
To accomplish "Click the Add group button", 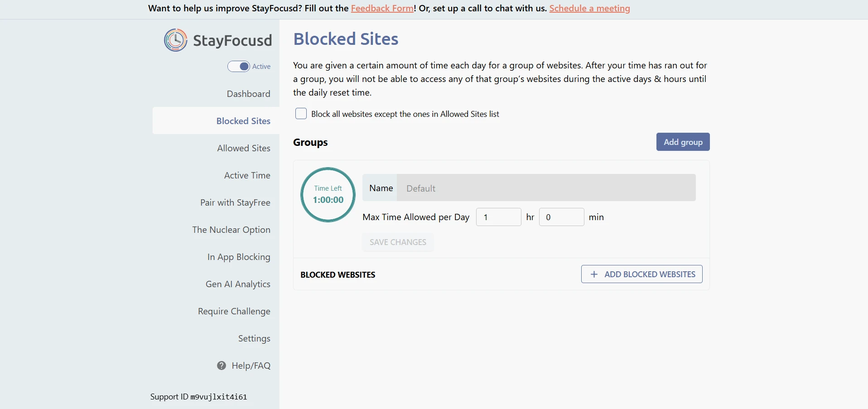I will (683, 142).
